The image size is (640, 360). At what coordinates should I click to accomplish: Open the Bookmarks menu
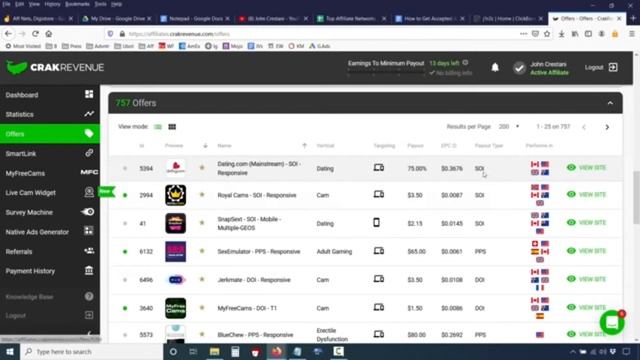pyautogui.click(x=77, y=4)
